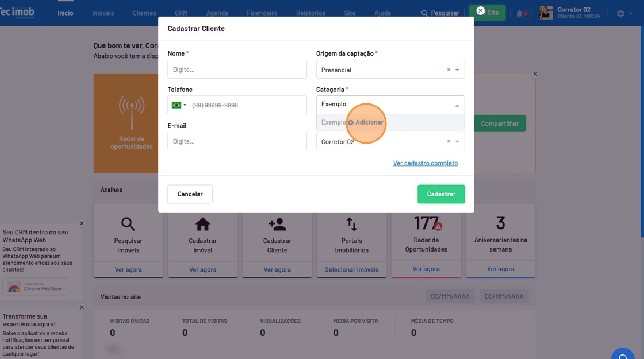Clear the Corretor 02 selection X icon
Screen dimensions: 644x359
coord(448,142)
